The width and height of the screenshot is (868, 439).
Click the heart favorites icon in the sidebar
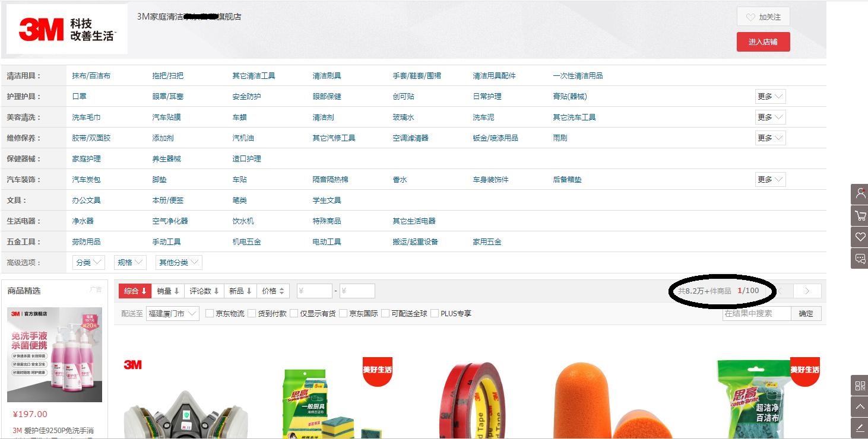click(859, 237)
